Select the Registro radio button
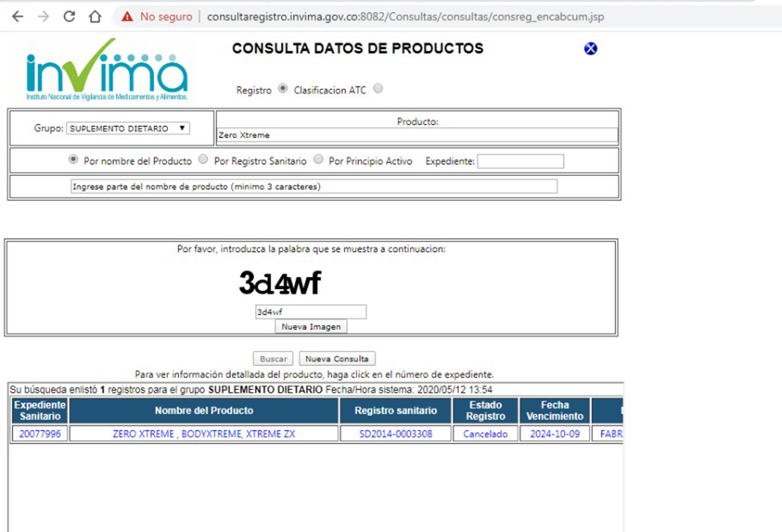The width and height of the screenshot is (782, 532). (x=283, y=88)
